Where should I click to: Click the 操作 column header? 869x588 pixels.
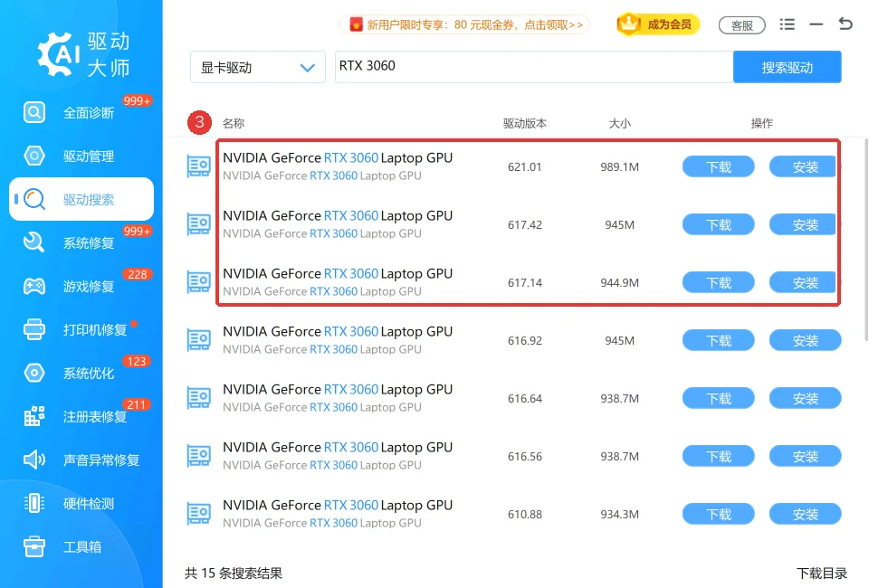tap(761, 123)
